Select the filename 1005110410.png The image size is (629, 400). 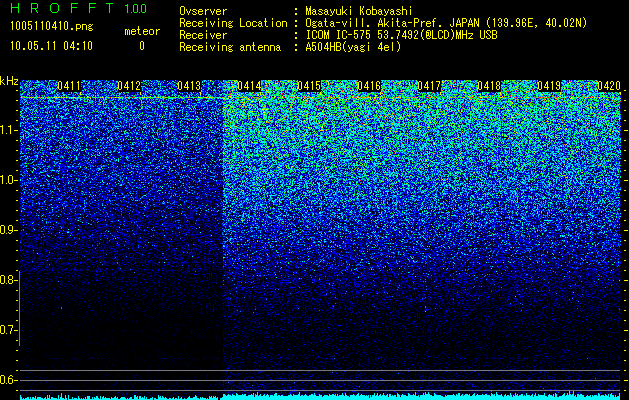point(52,27)
